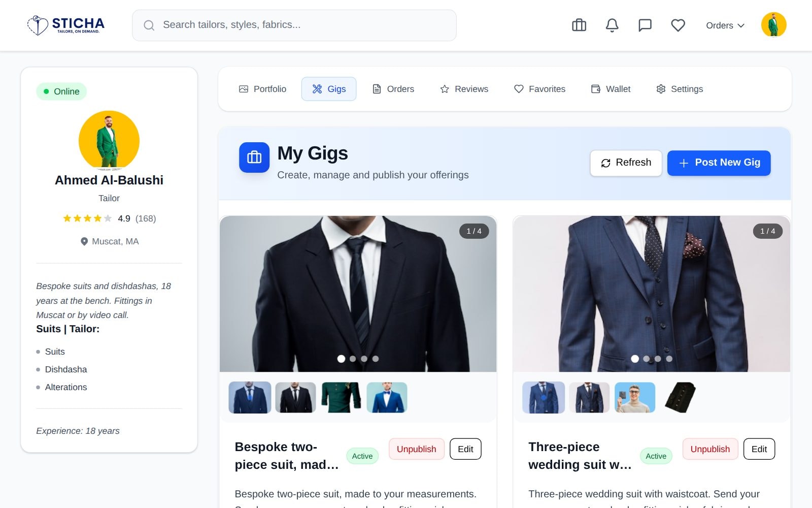Click the 4.9 star rating
This screenshot has height=508, width=812.
pyautogui.click(x=109, y=218)
